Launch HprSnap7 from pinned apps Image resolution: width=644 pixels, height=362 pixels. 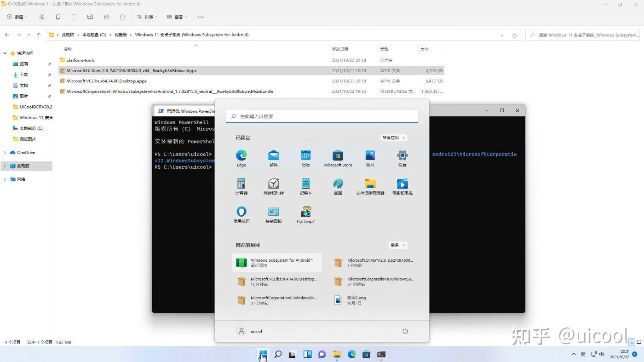[306, 214]
